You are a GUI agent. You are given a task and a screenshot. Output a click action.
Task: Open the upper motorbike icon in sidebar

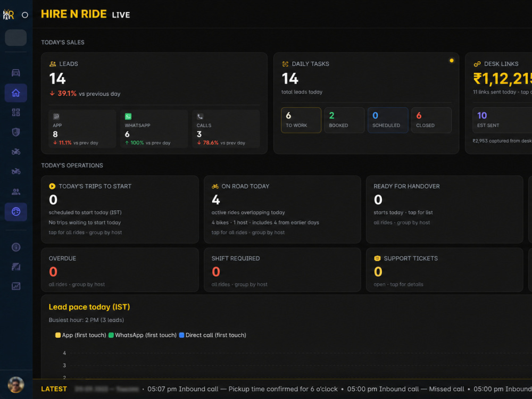point(15,152)
